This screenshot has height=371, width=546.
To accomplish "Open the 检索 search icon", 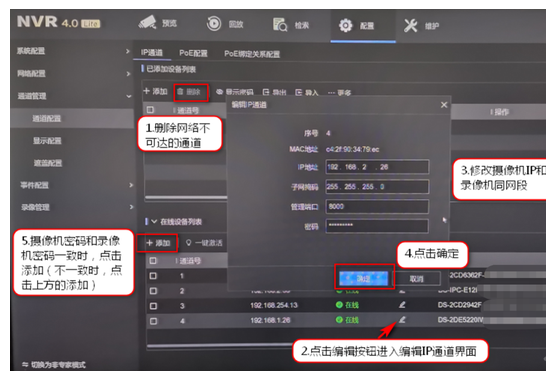I will click(x=280, y=24).
